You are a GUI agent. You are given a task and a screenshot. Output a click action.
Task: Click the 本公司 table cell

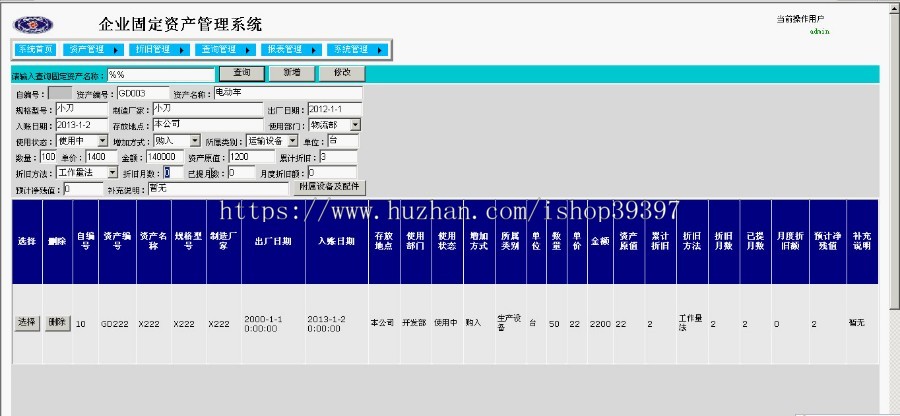click(x=382, y=323)
